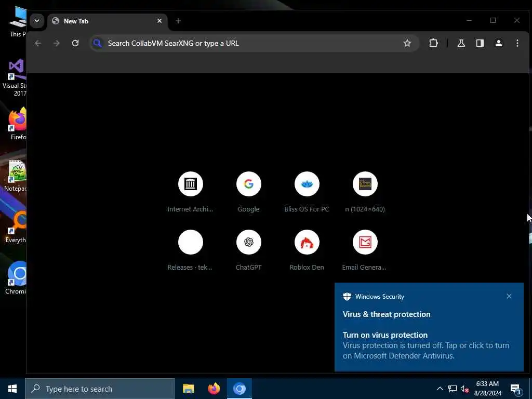The height and width of the screenshot is (399, 532).
Task: Open the Roblox Den shortcut
Action: [307, 250]
